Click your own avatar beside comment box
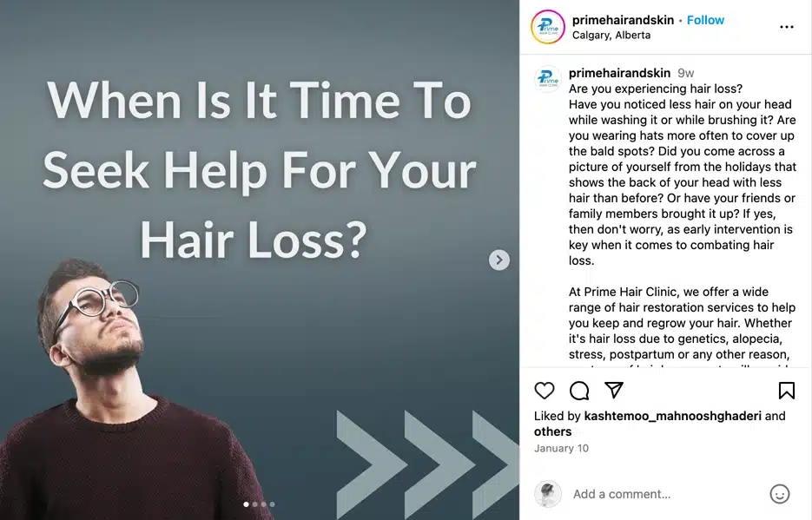The image size is (812, 520). (x=547, y=494)
